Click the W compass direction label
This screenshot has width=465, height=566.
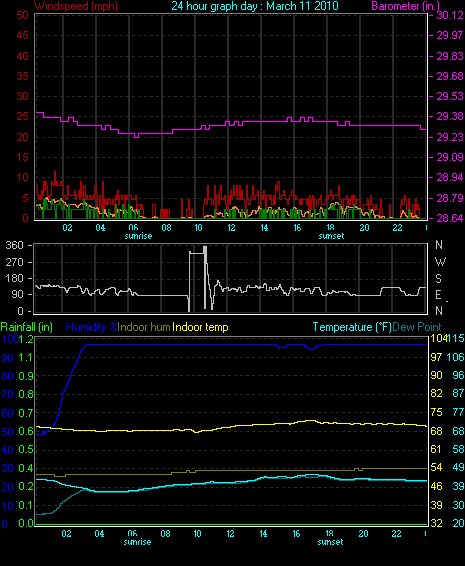pyautogui.click(x=440, y=262)
